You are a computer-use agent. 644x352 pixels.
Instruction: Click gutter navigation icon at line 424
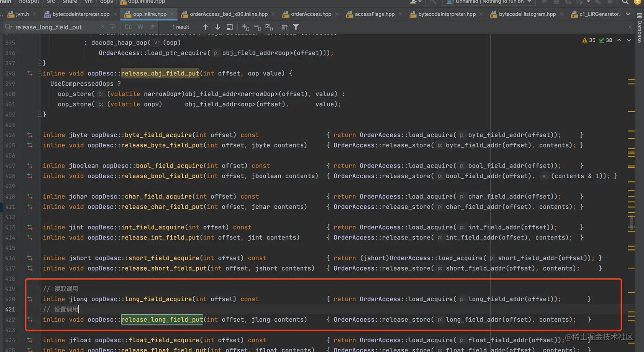click(30, 340)
